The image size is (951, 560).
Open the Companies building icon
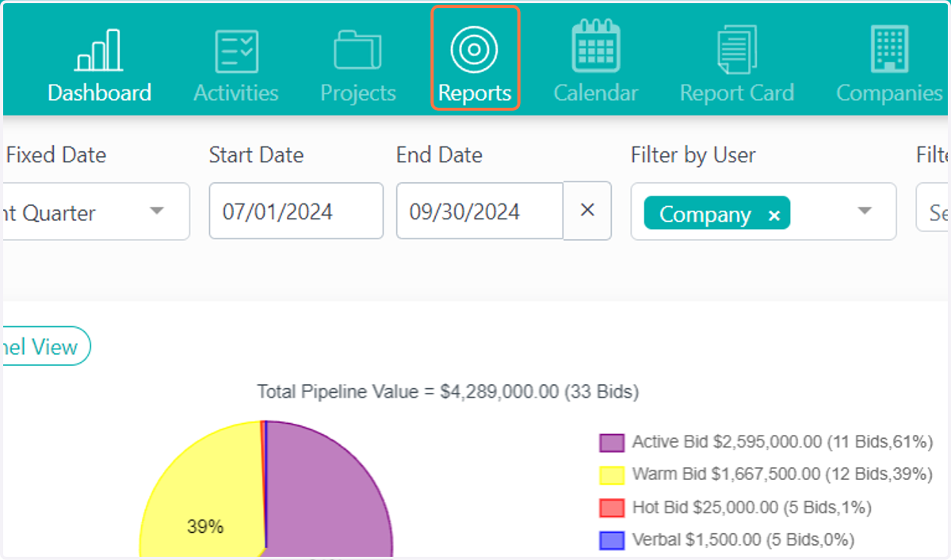pyautogui.click(x=889, y=48)
